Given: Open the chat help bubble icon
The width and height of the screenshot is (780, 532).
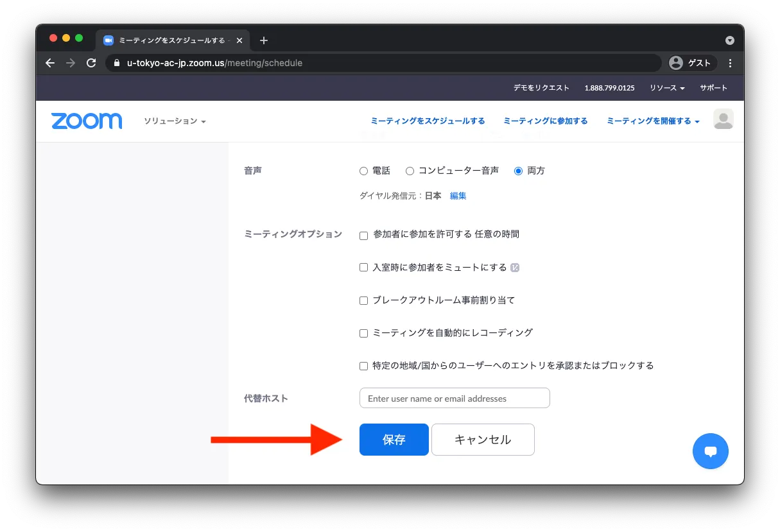Looking at the screenshot, I should [x=710, y=451].
